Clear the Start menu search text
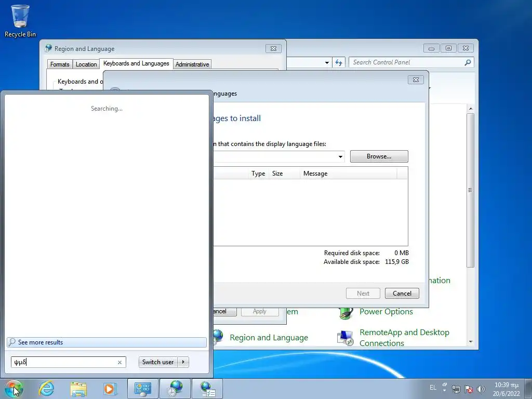The width and height of the screenshot is (532, 399). pos(119,362)
